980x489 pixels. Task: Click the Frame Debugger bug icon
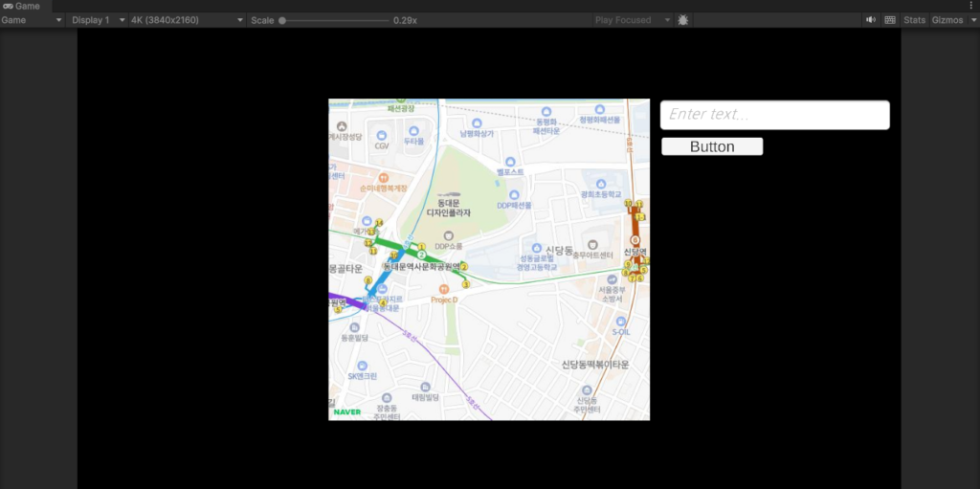pos(683,20)
